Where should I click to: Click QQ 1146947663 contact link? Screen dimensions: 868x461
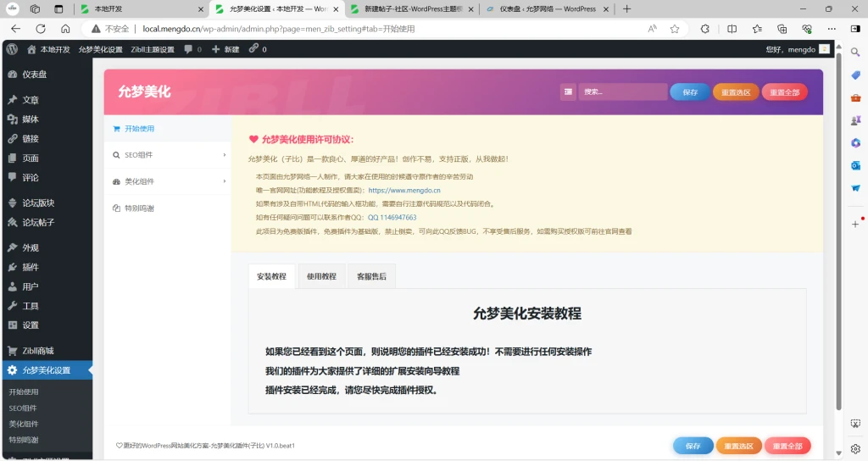pos(392,218)
